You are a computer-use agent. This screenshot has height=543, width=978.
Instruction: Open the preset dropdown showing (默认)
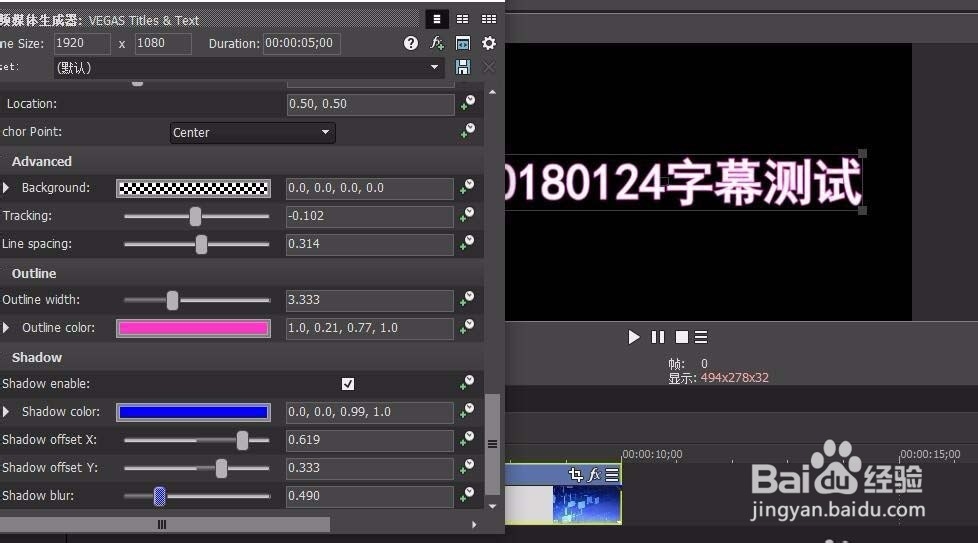coord(249,67)
